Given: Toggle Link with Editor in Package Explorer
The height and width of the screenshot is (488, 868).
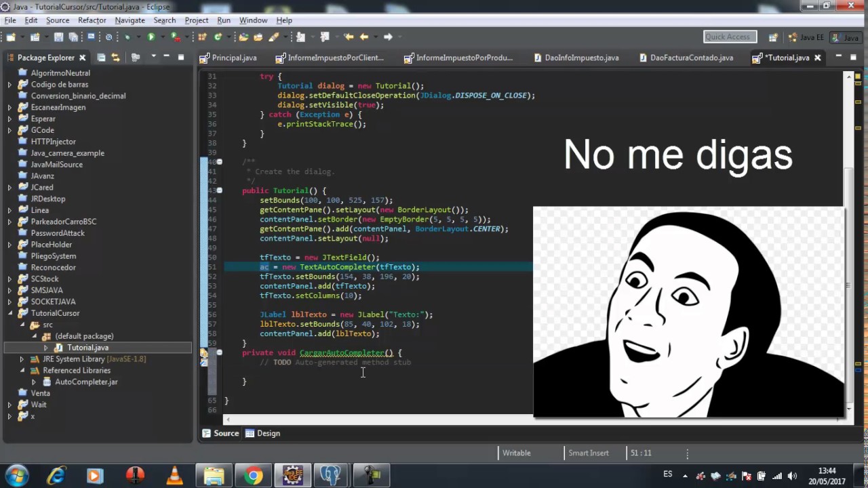Looking at the screenshot, I should (115, 58).
